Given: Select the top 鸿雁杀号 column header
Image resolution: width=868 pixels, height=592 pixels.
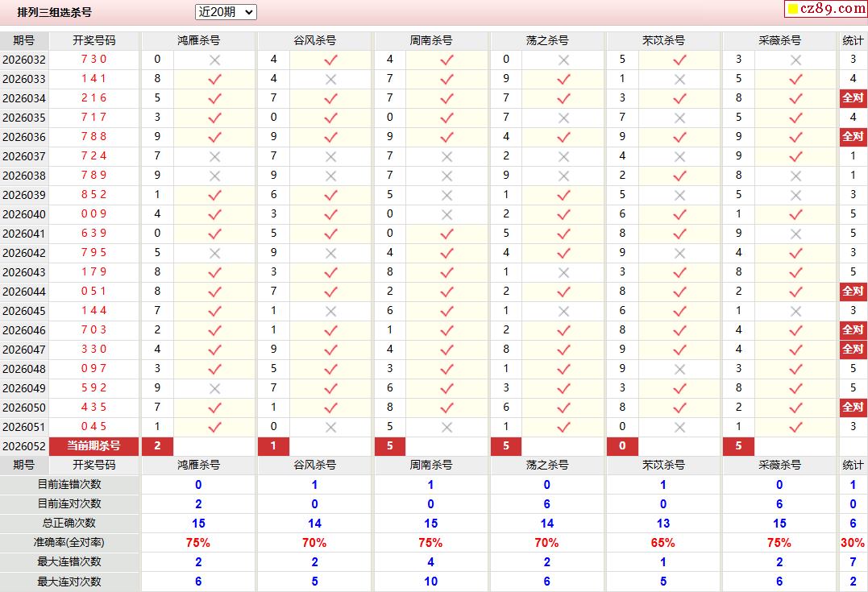Looking at the screenshot, I should tap(198, 40).
